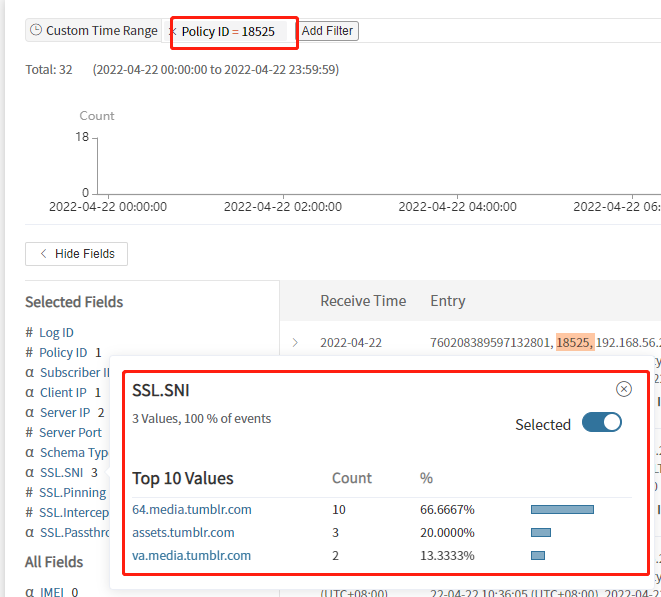Click the alpha icon next to Client IP

tap(29, 392)
